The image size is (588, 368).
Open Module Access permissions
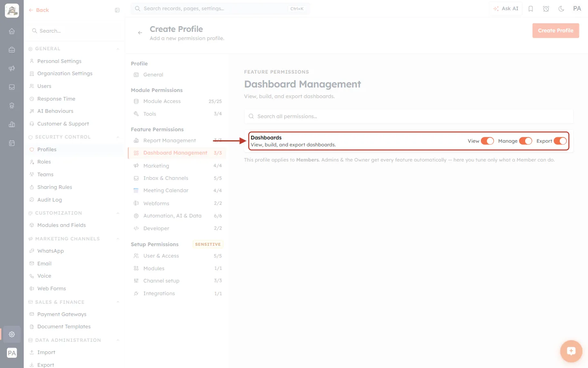(177, 101)
